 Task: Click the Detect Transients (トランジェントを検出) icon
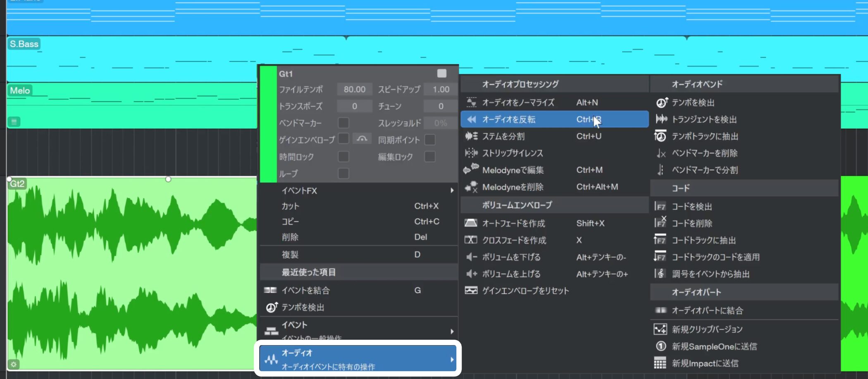[x=661, y=119]
